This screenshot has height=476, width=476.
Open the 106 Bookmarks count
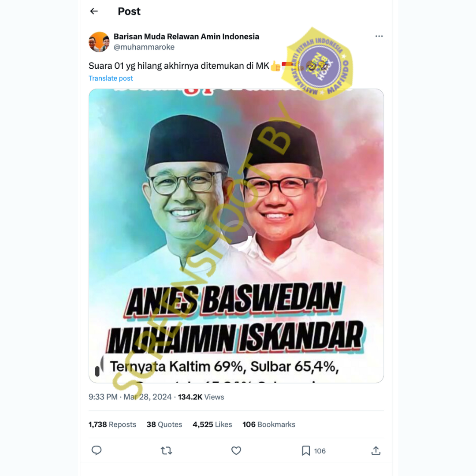click(x=269, y=424)
